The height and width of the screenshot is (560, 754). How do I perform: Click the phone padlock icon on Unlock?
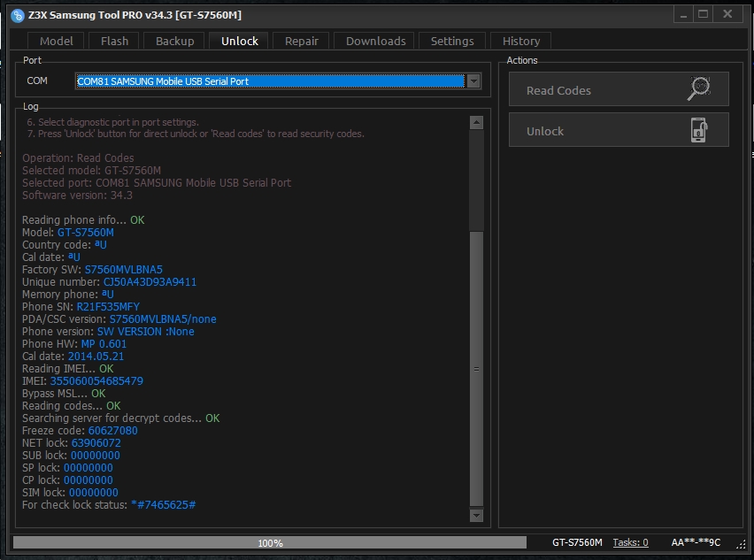click(x=699, y=130)
